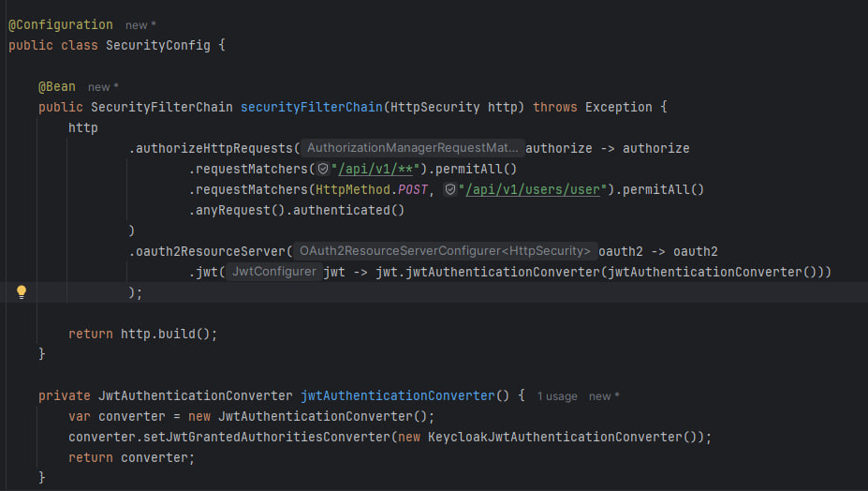Screen dimensions: 868x491
Task: Click jwtAuthenticationConverter() call inside the jwt lambda
Action: coord(713,272)
